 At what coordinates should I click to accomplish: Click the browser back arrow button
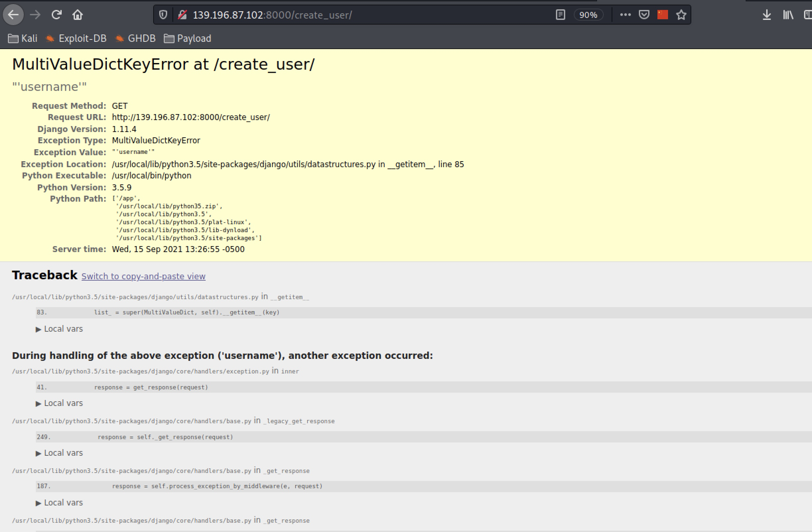tap(13, 15)
